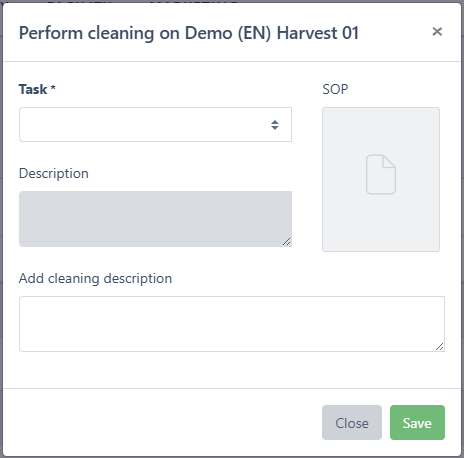Click the Description label
The width and height of the screenshot is (464, 458).
click(x=54, y=173)
